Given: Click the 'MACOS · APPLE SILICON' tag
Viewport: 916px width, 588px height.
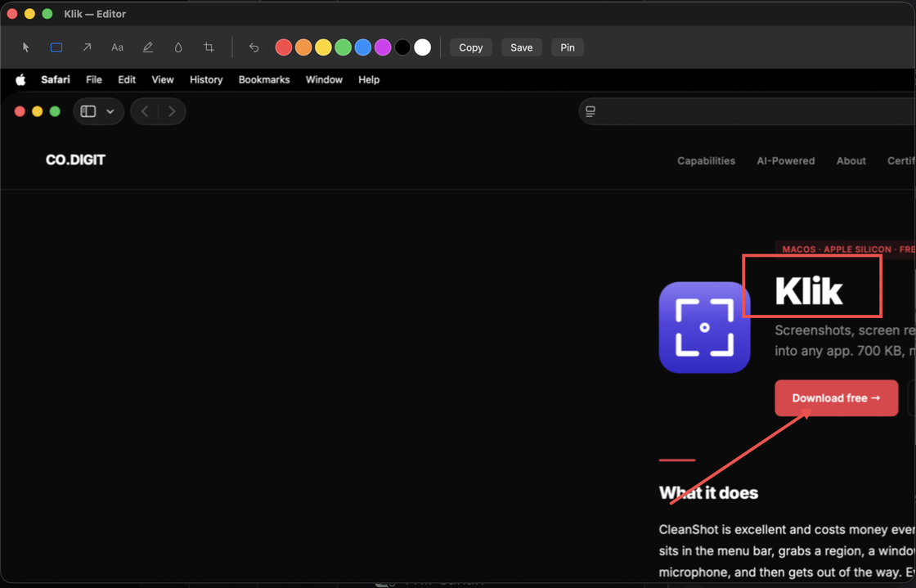Looking at the screenshot, I should 846,249.
